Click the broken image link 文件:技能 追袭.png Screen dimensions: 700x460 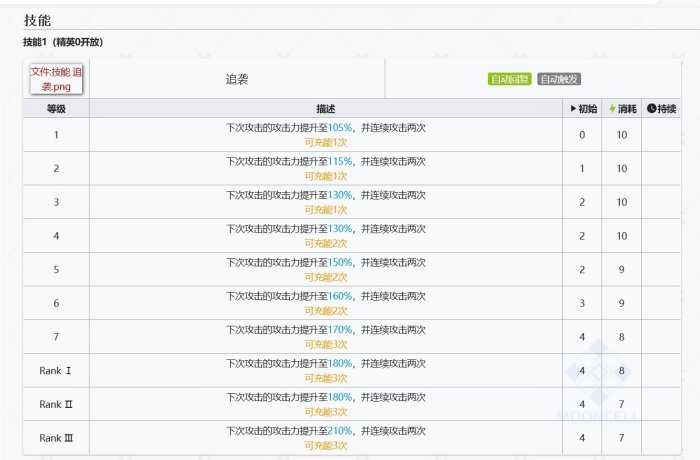(56, 79)
